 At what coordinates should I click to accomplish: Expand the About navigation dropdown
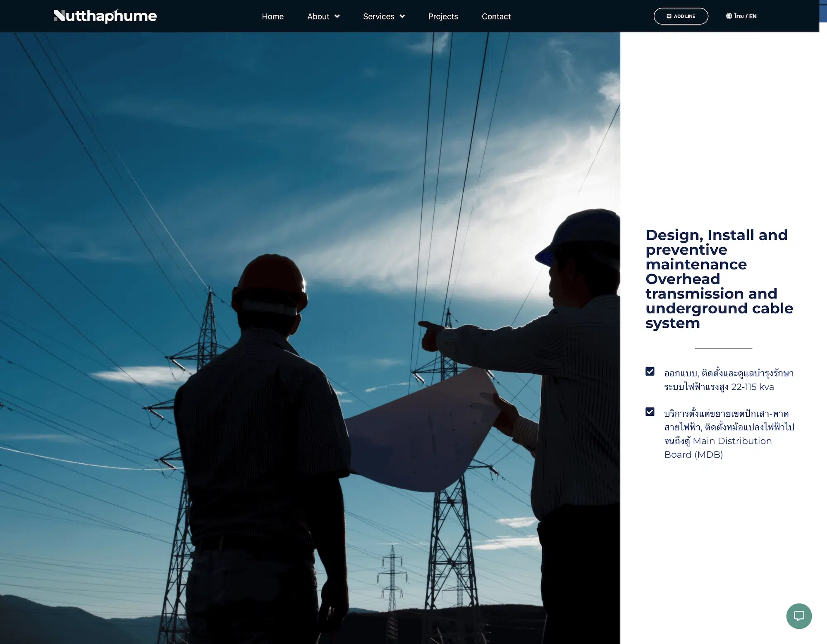tap(318, 17)
